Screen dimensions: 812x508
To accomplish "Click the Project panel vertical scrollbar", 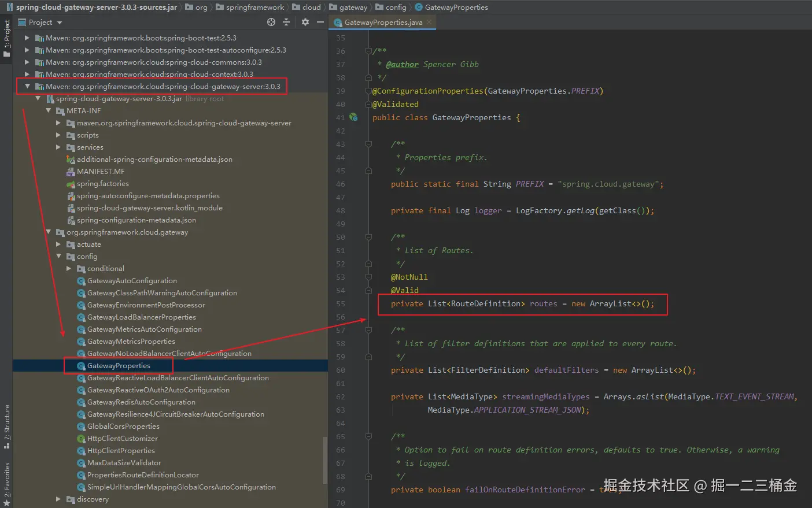I will click(324, 459).
